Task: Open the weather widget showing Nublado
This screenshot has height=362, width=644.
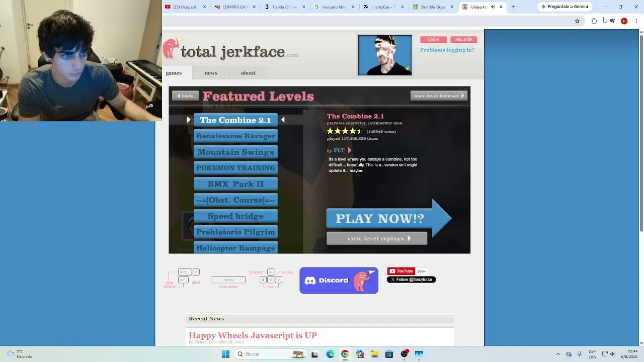Action: pyautogui.click(x=19, y=354)
